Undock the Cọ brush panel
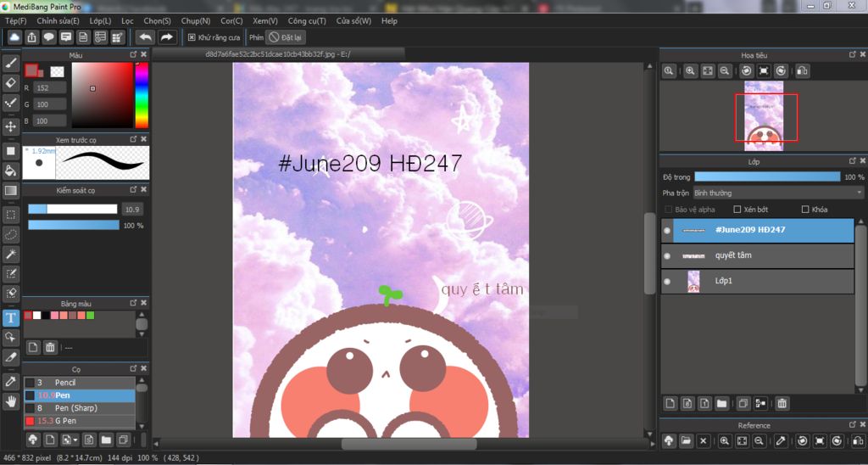This screenshot has width=868, height=465. 133,368
